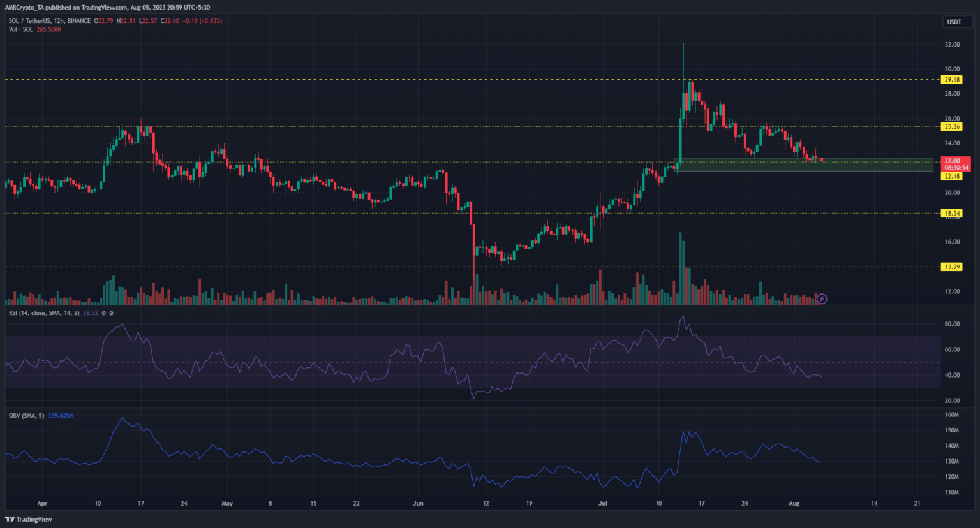Click the TradingView logo in bottom-left corner

tap(29, 519)
